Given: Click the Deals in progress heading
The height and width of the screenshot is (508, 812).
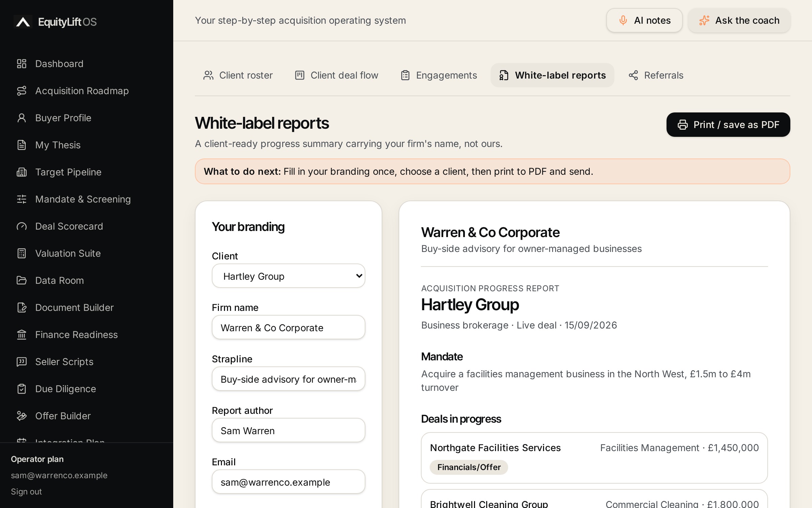Looking at the screenshot, I should tap(461, 419).
